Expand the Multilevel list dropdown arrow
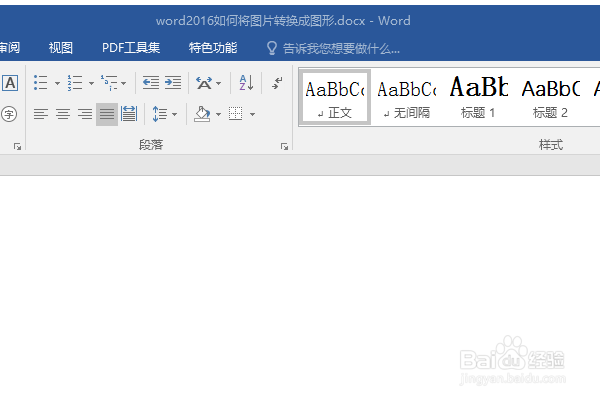 tap(123, 83)
